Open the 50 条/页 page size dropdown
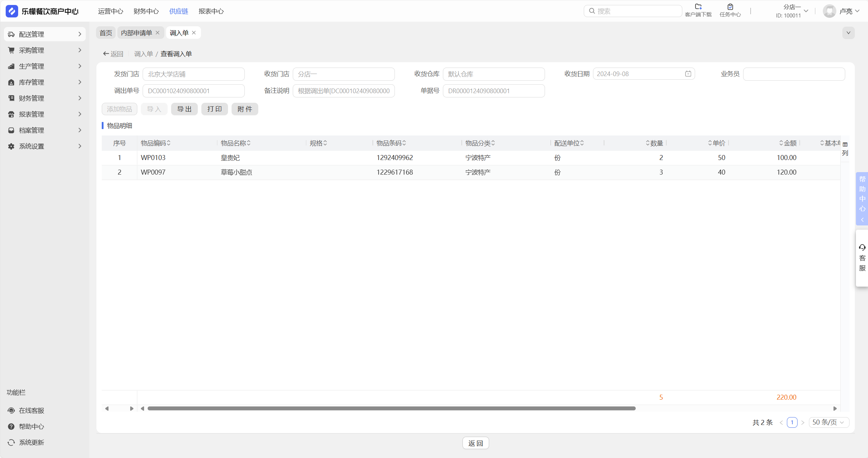 [x=829, y=422]
